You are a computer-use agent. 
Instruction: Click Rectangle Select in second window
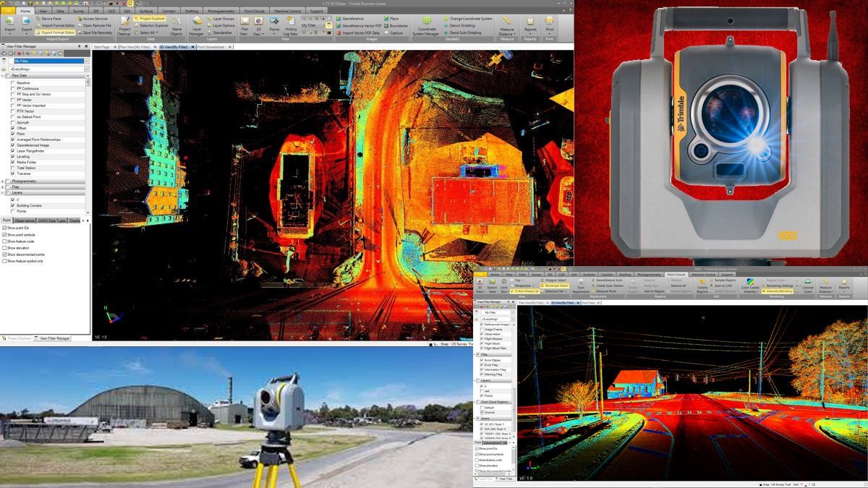554,286
